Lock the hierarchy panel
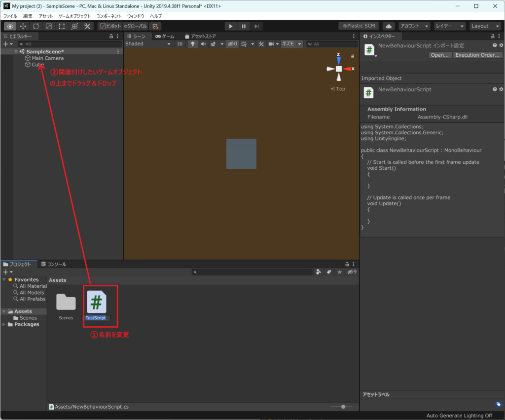The image size is (505, 420). [111, 36]
